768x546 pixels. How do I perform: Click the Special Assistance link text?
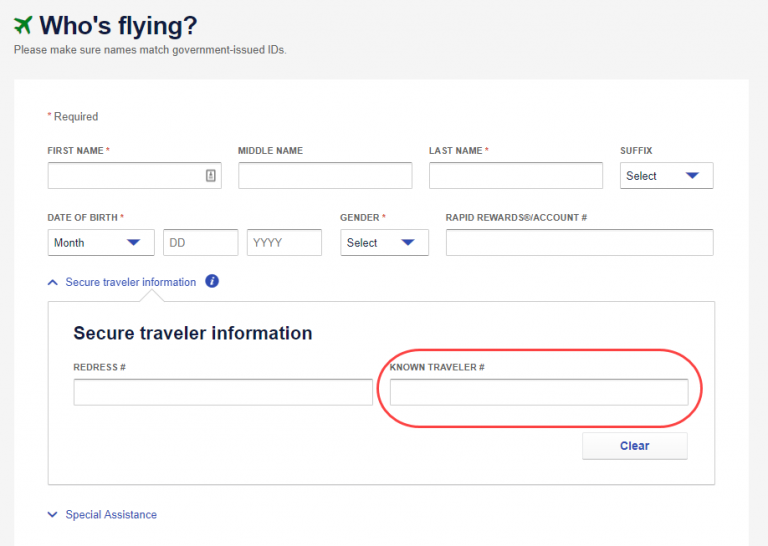[x=111, y=515]
